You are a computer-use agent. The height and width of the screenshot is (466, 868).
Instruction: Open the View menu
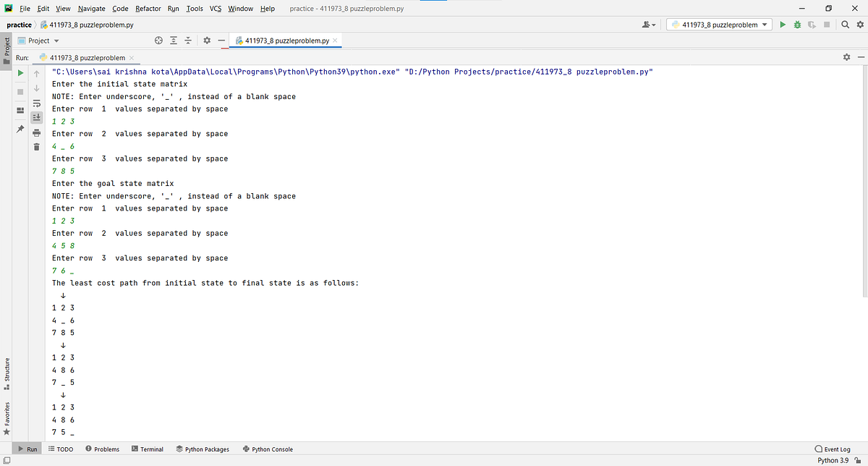click(63, 8)
